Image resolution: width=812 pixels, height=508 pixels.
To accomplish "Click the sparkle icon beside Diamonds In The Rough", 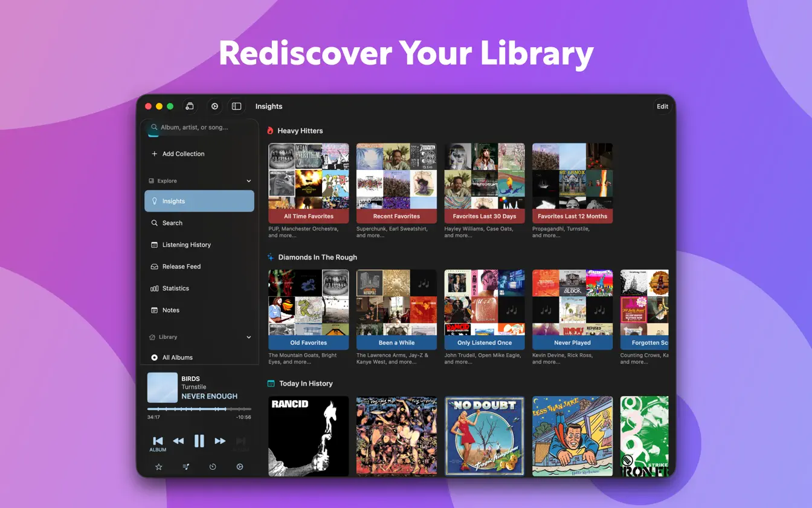I will click(x=271, y=257).
